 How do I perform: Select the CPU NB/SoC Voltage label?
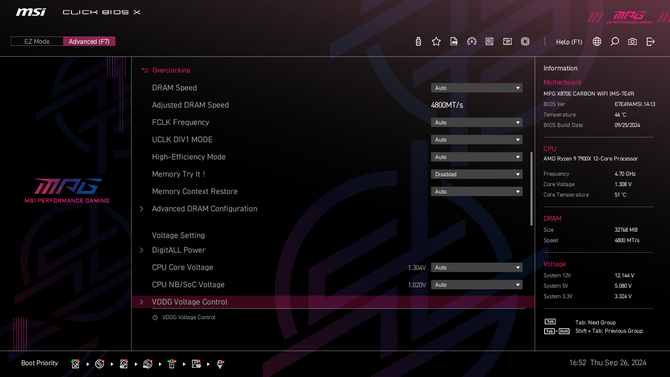click(188, 285)
